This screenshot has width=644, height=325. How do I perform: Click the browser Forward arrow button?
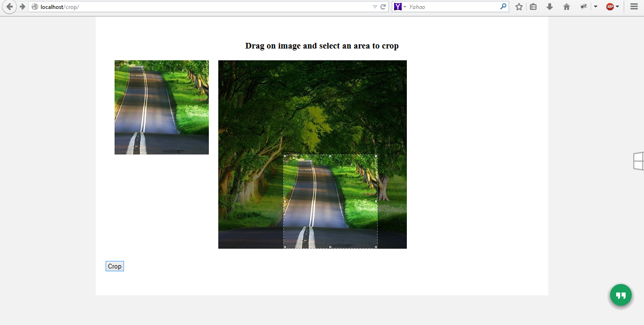22,7
